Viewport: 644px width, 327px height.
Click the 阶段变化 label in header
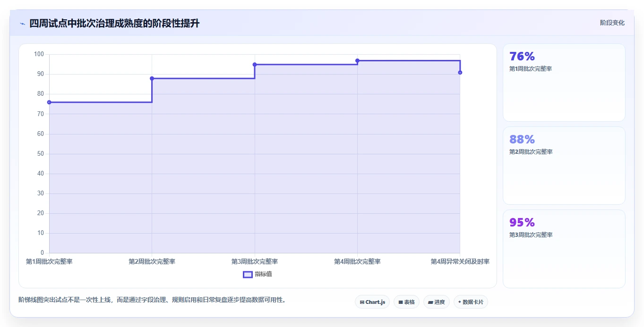pos(612,23)
